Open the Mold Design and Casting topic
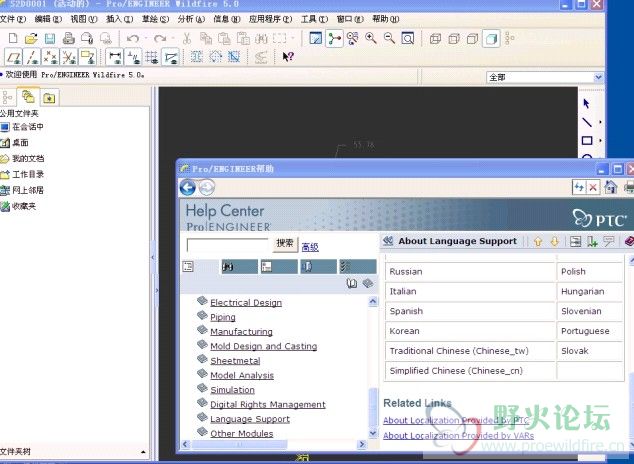The image size is (634, 464). (x=264, y=346)
